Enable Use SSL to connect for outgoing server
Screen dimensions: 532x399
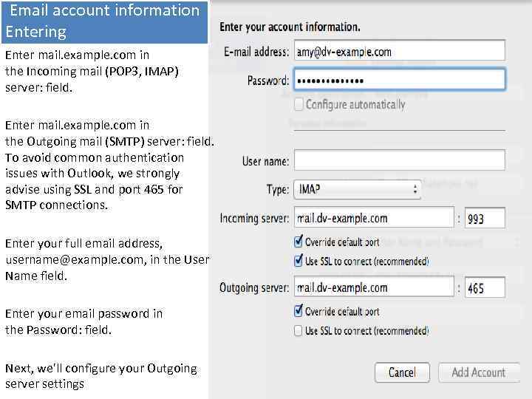[x=299, y=330]
